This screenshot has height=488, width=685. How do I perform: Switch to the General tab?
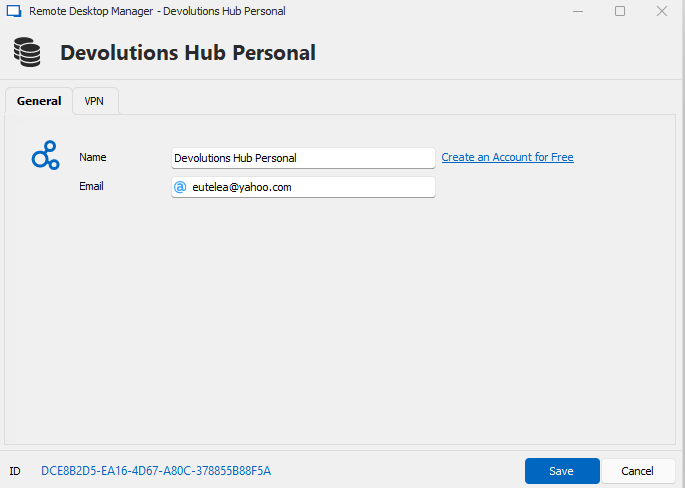point(39,101)
